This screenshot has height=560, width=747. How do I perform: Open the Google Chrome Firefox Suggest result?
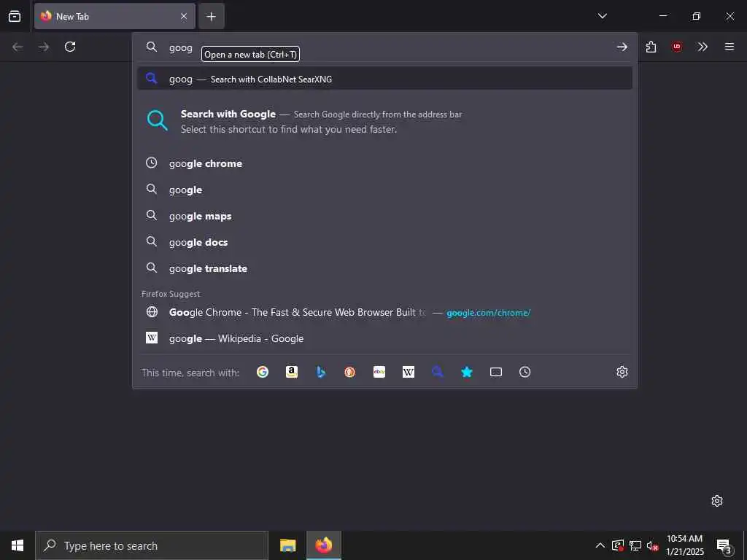pos(384,312)
